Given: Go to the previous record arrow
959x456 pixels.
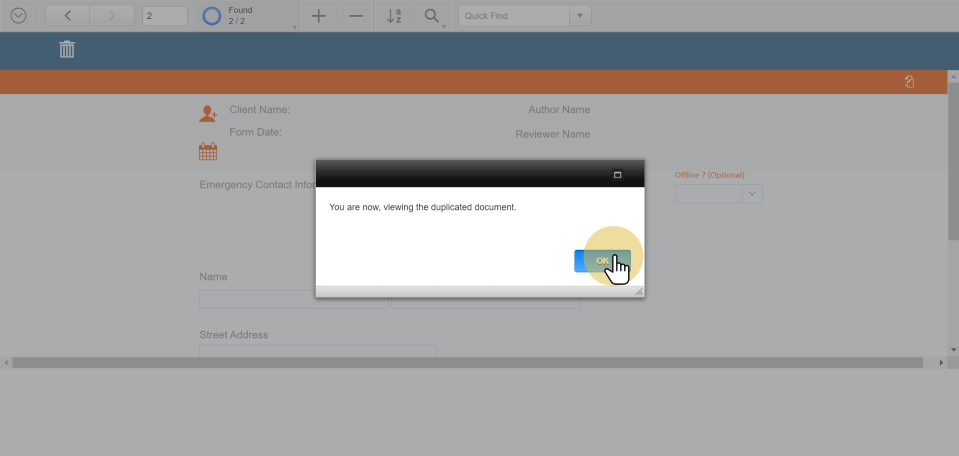Looking at the screenshot, I should point(68,16).
